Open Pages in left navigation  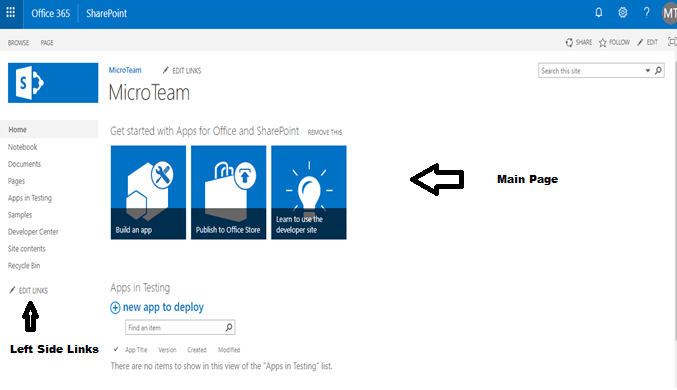point(16,181)
